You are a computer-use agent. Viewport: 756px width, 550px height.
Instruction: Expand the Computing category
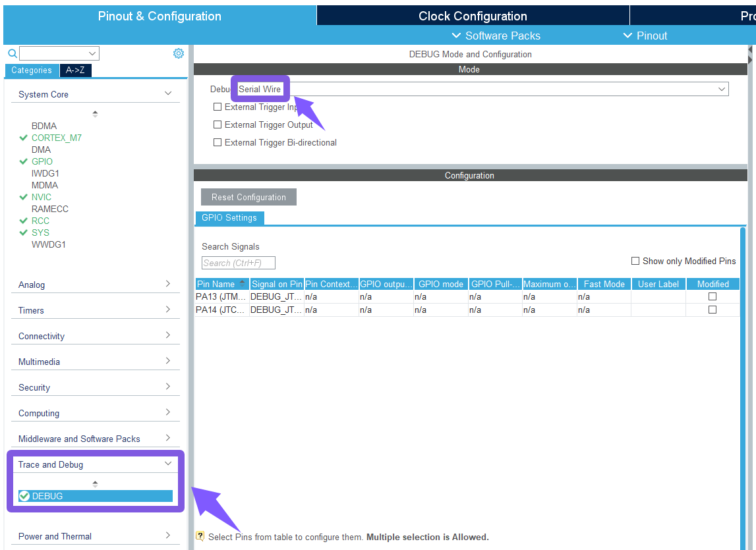click(168, 412)
